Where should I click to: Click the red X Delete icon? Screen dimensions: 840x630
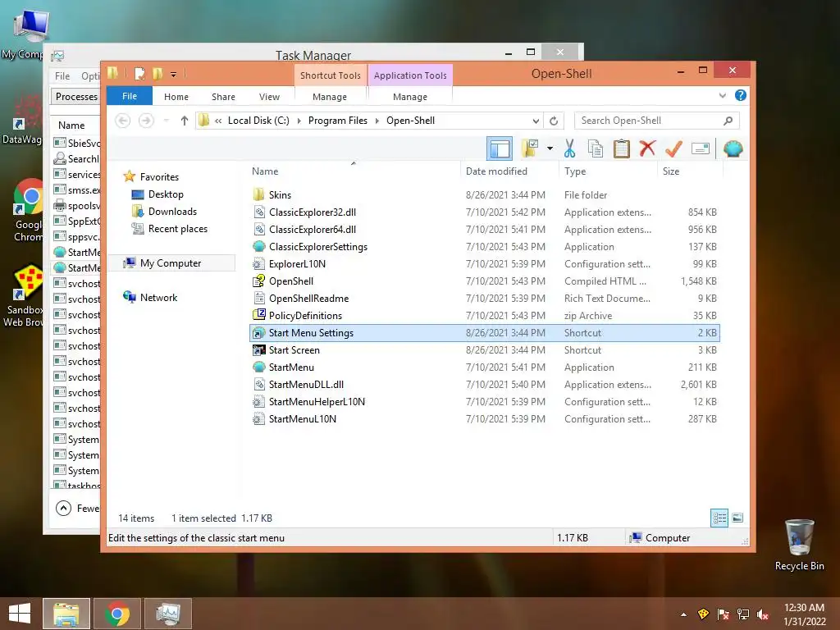(647, 148)
